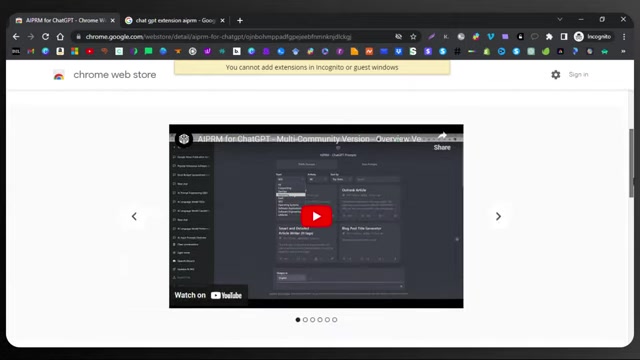Image resolution: width=640 pixels, height=360 pixels.
Task: Switch to the chat gpt extension aiprm tab
Action: [x=175, y=20]
